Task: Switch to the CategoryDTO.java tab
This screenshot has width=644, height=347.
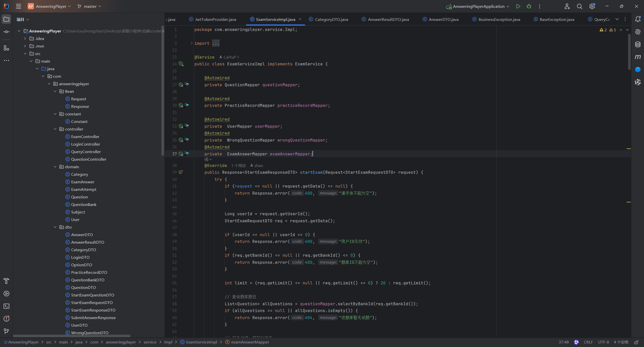Action: (x=331, y=19)
